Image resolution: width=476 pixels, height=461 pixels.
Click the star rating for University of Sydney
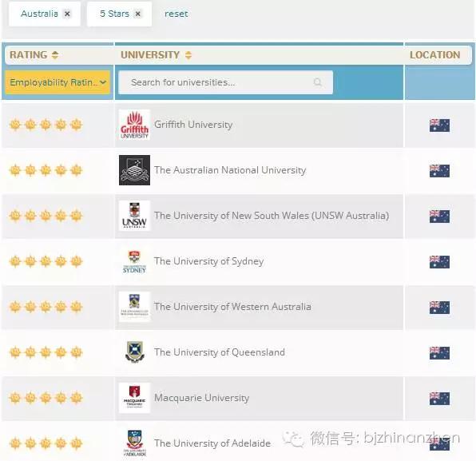pyautogui.click(x=46, y=261)
